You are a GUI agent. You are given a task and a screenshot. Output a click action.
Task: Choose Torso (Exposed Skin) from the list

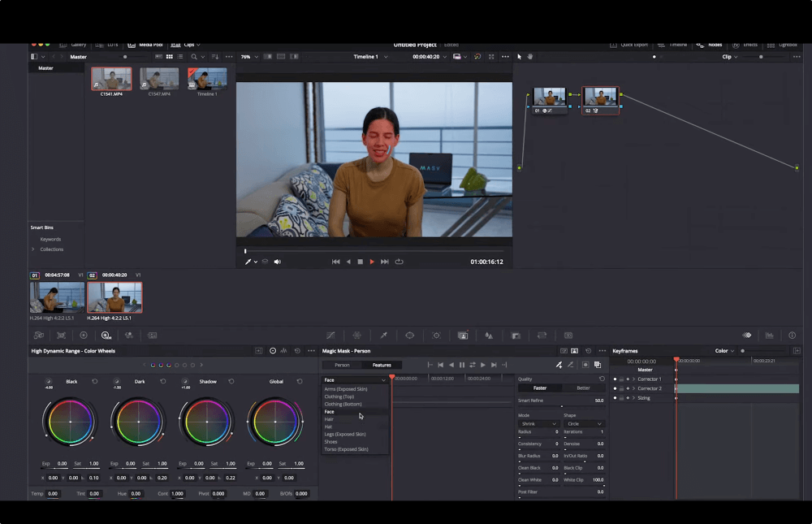pos(355,449)
